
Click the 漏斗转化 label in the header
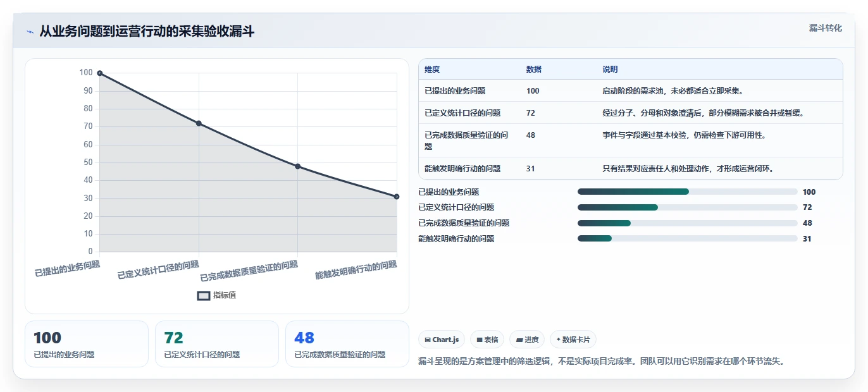pyautogui.click(x=826, y=28)
